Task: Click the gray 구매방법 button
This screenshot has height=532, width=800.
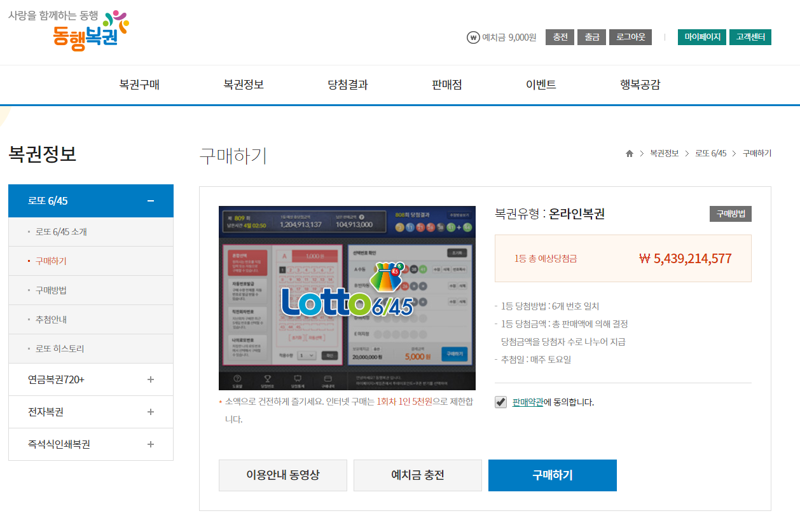Action: (731, 214)
